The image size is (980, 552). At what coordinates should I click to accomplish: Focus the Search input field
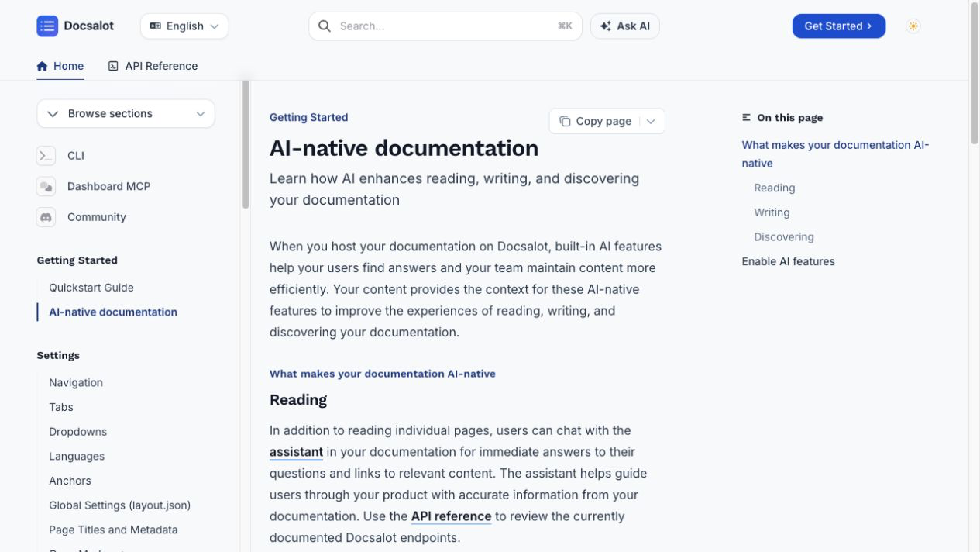[445, 26]
